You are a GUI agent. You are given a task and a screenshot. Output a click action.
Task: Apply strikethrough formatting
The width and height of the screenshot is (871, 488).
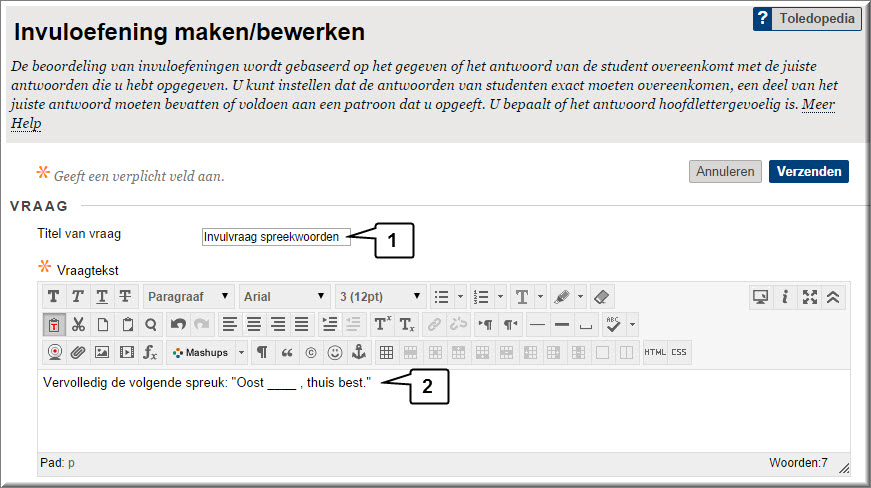(x=126, y=297)
